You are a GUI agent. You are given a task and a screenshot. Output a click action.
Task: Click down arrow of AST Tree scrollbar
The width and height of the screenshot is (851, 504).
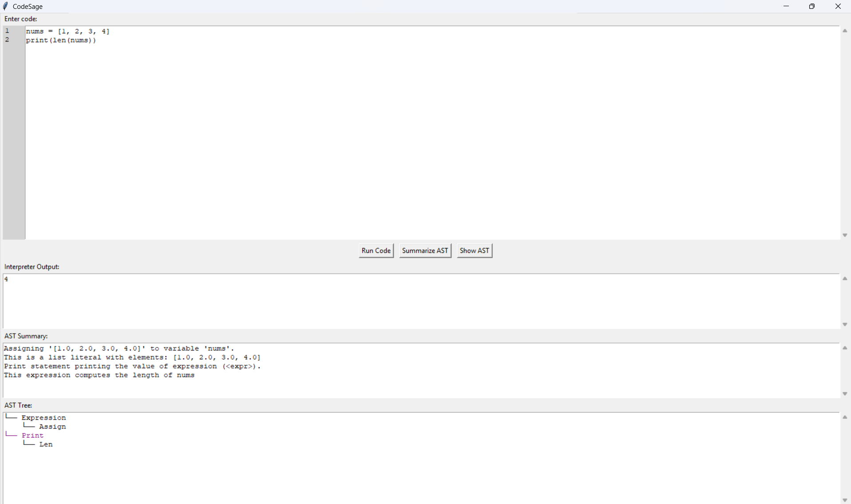845,500
